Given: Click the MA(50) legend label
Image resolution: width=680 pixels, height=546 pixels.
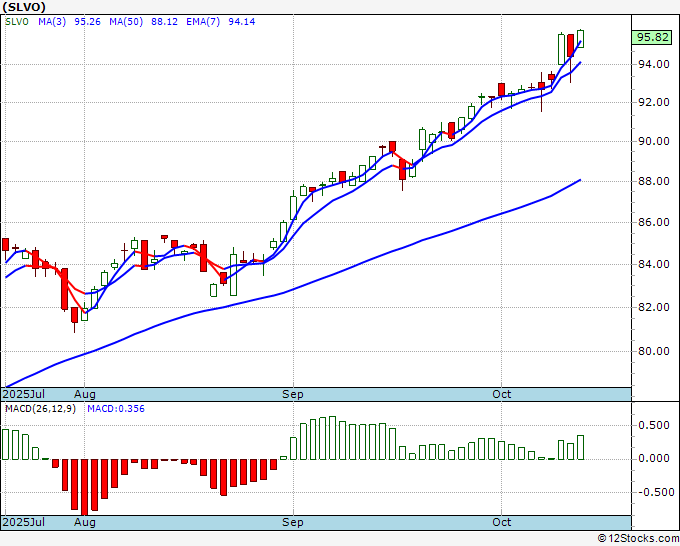Looking at the screenshot, I should point(126,22).
